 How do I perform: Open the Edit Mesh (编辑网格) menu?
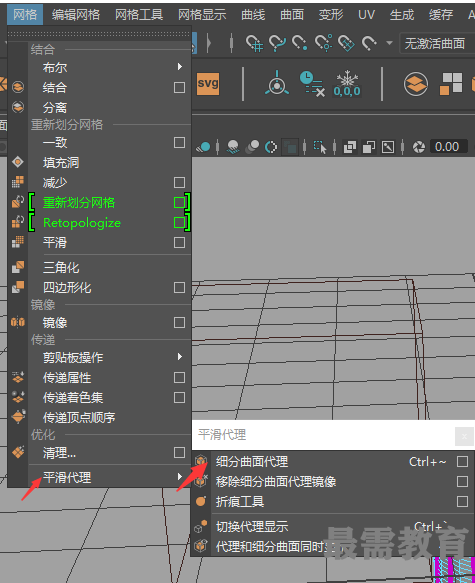click(76, 15)
